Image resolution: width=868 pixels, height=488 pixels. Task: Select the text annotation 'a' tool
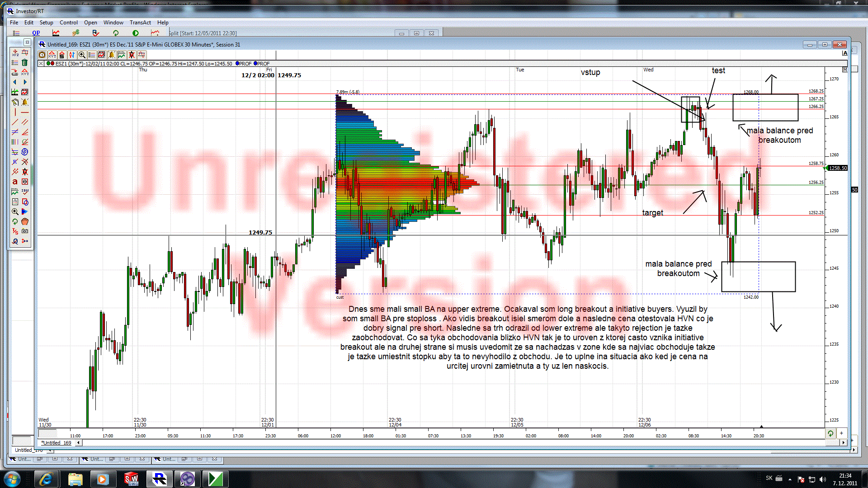[15, 182]
